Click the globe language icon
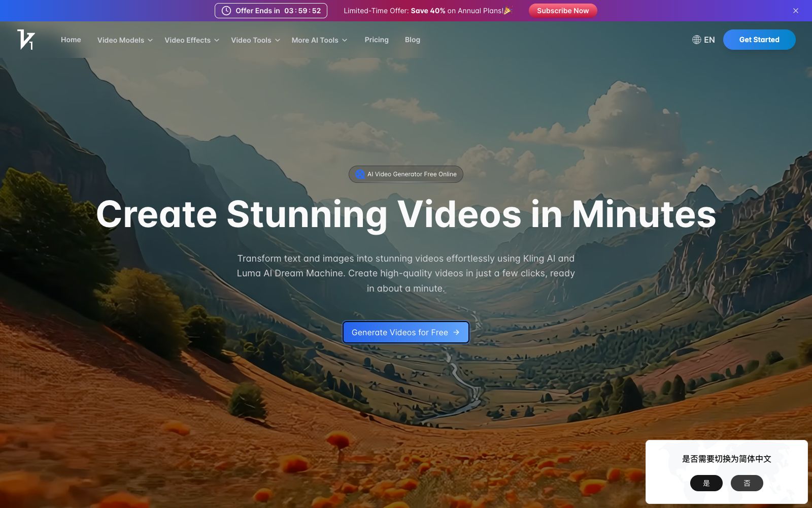Image resolution: width=812 pixels, height=508 pixels. 697,40
